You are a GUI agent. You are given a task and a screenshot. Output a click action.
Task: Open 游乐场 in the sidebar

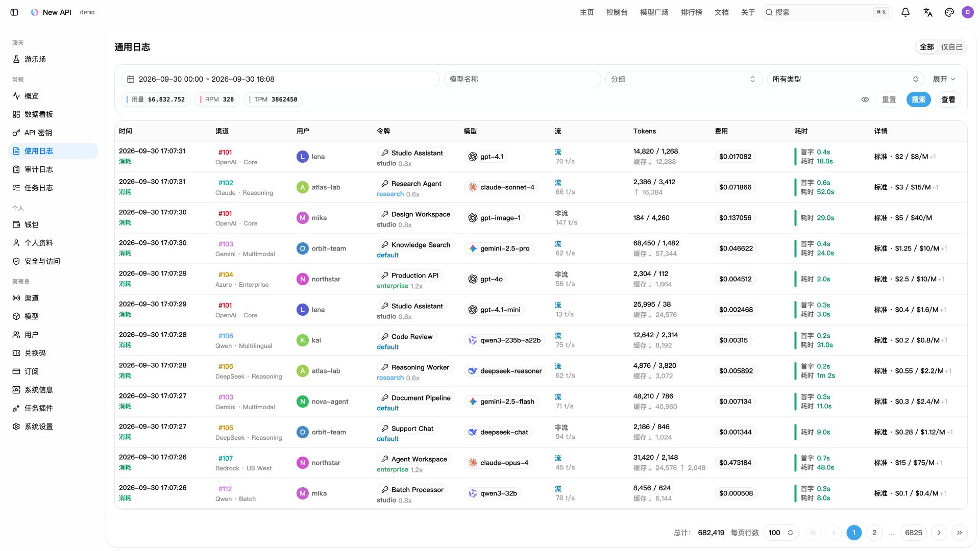[x=53, y=59]
